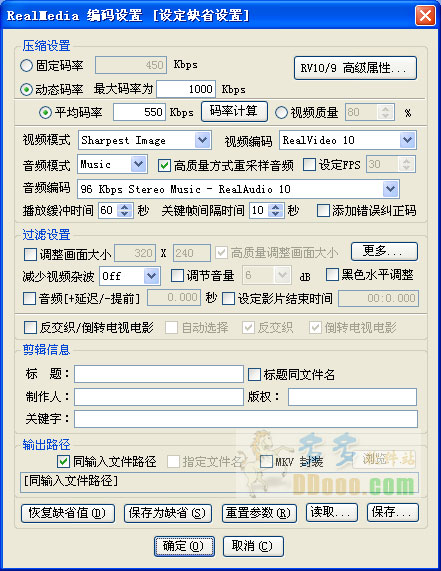Click the 码率计算 button
This screenshot has width=441, height=571.
pos(234,111)
